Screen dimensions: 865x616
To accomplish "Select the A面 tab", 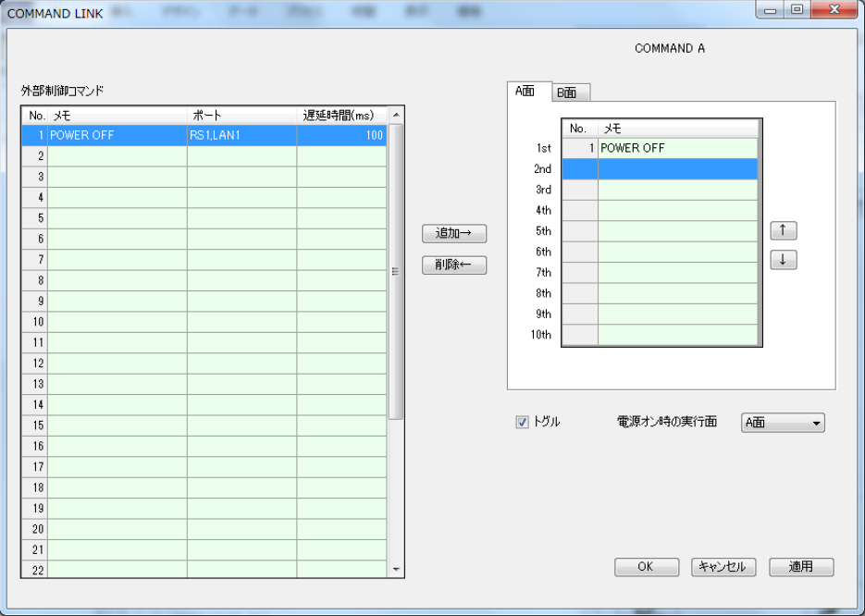I will (528, 91).
